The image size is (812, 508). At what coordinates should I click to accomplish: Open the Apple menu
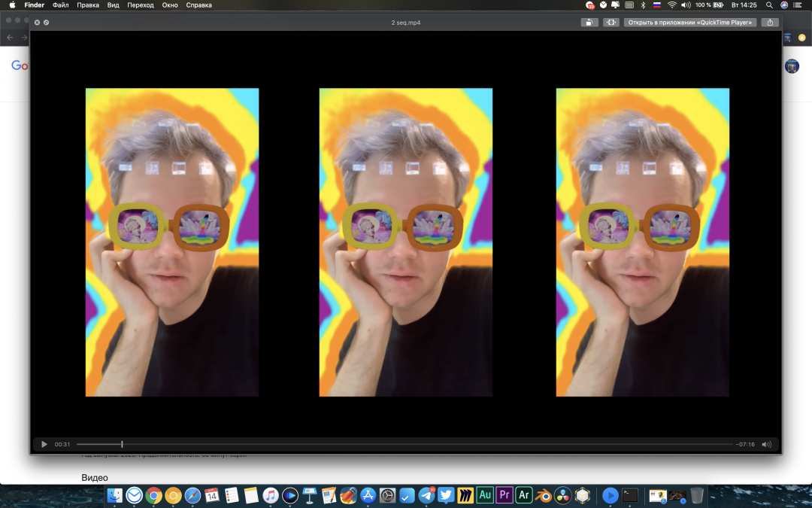(x=12, y=5)
